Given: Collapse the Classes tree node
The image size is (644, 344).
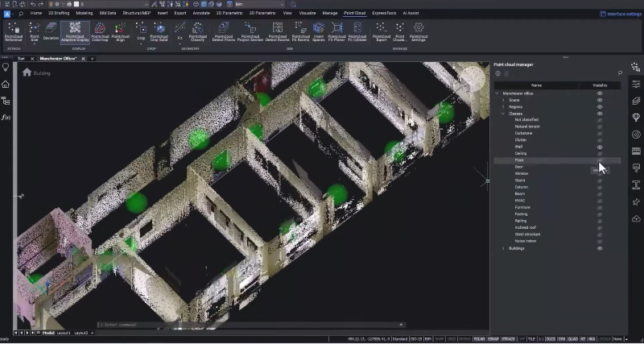Looking at the screenshot, I should coord(503,114).
